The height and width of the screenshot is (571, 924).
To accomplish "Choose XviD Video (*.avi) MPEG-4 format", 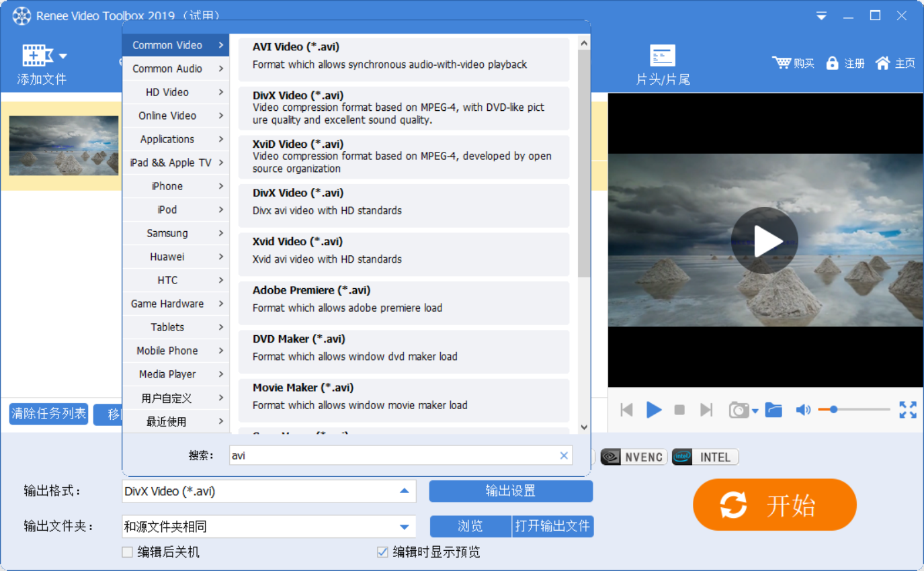I will click(x=403, y=157).
